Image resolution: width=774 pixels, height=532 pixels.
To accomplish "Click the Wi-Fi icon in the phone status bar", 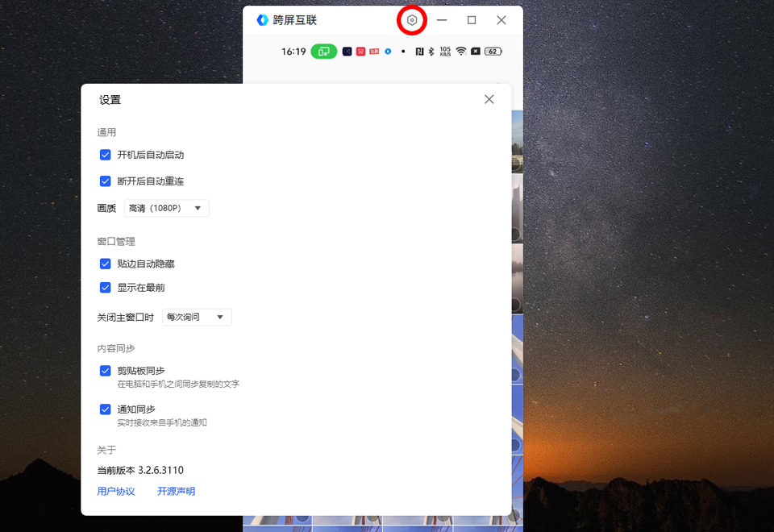I will click(x=460, y=51).
